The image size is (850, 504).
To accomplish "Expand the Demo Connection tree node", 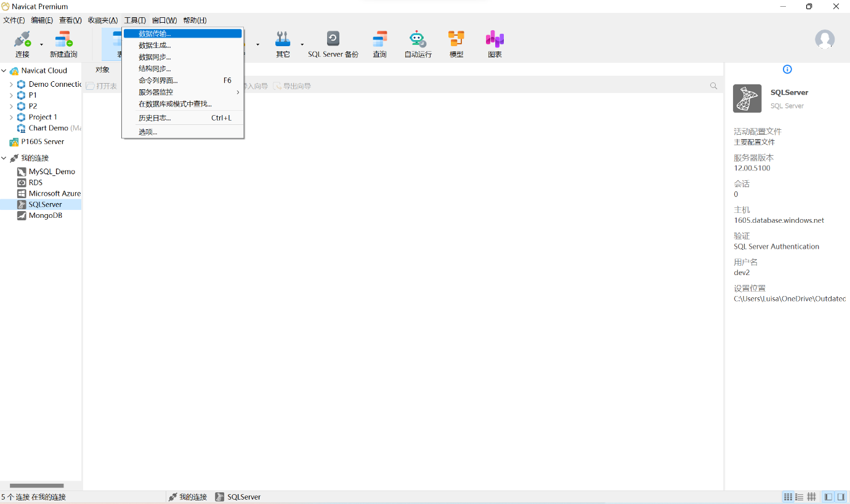I will tap(11, 84).
